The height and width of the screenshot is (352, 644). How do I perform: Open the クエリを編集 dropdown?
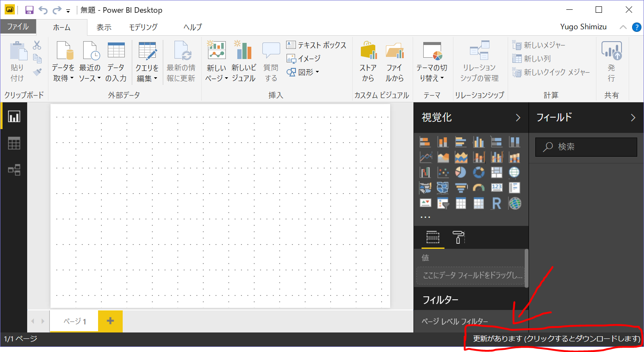coord(147,62)
